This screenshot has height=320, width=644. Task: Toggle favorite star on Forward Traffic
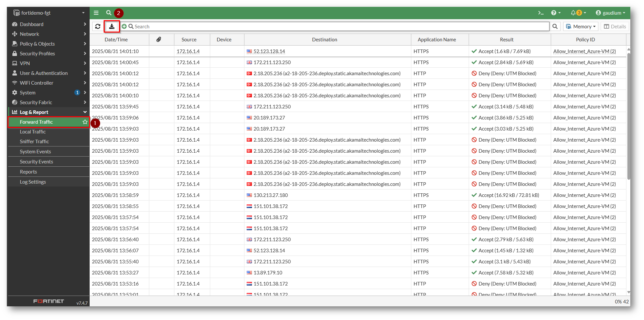pyautogui.click(x=85, y=122)
